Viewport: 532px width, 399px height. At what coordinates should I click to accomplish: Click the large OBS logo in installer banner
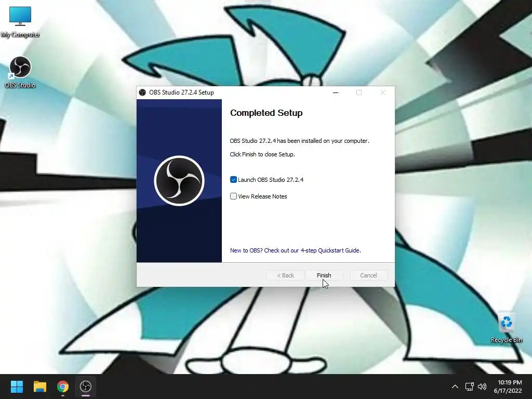tap(179, 181)
